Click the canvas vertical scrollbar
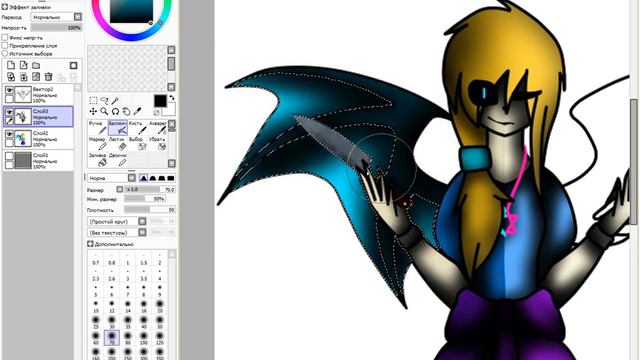The width and height of the screenshot is (640, 360). click(x=633, y=161)
